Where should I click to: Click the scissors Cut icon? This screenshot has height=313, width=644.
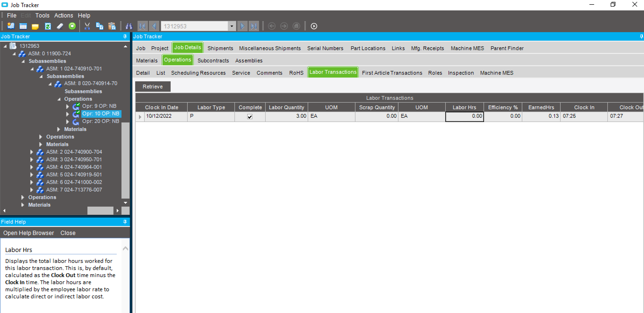pyautogui.click(x=87, y=26)
